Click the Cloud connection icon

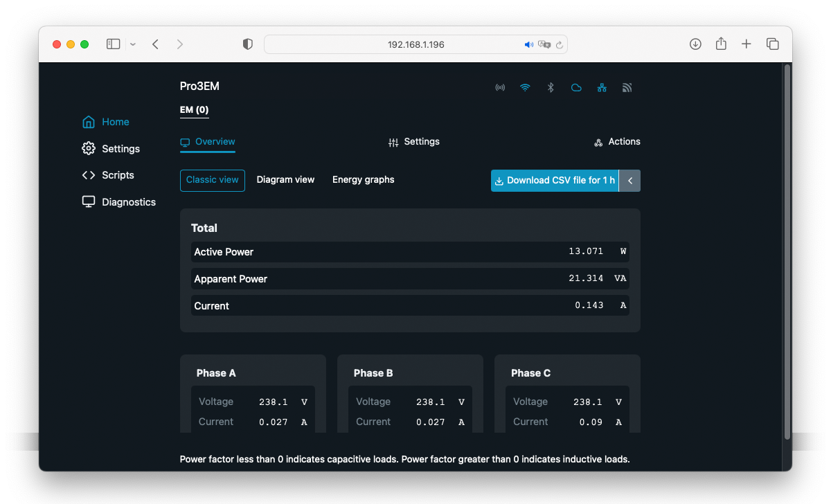click(x=576, y=88)
